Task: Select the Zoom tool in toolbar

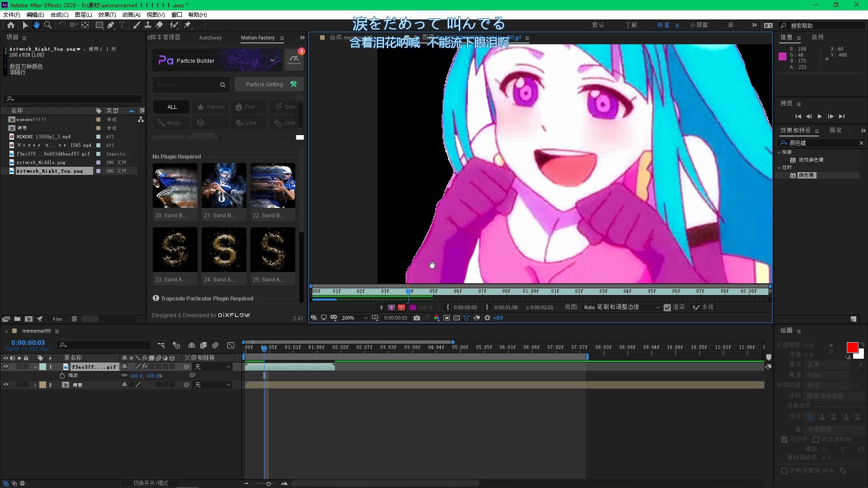Action: [x=48, y=25]
